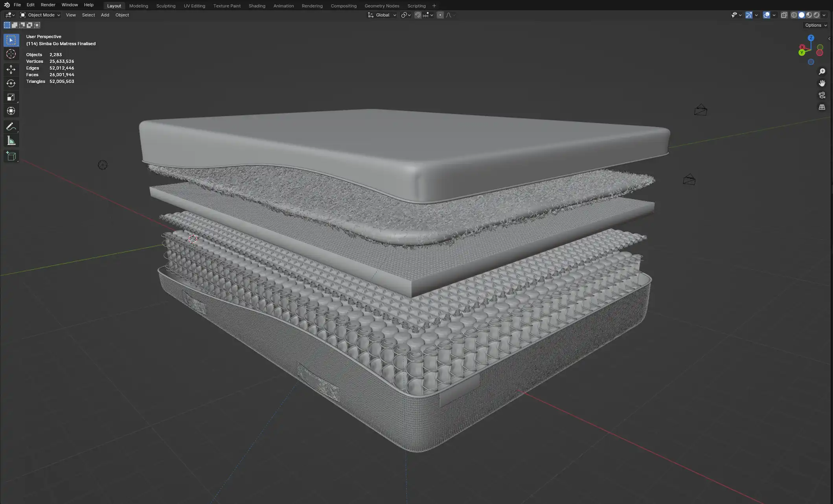Open the Object Mode dropdown
Viewport: 833px width, 504px height.
(x=40, y=15)
